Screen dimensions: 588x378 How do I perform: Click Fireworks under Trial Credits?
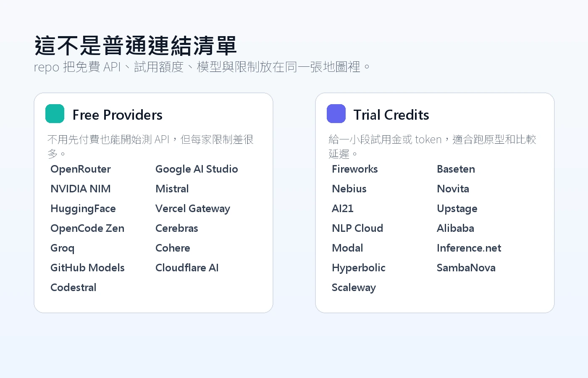coord(355,169)
